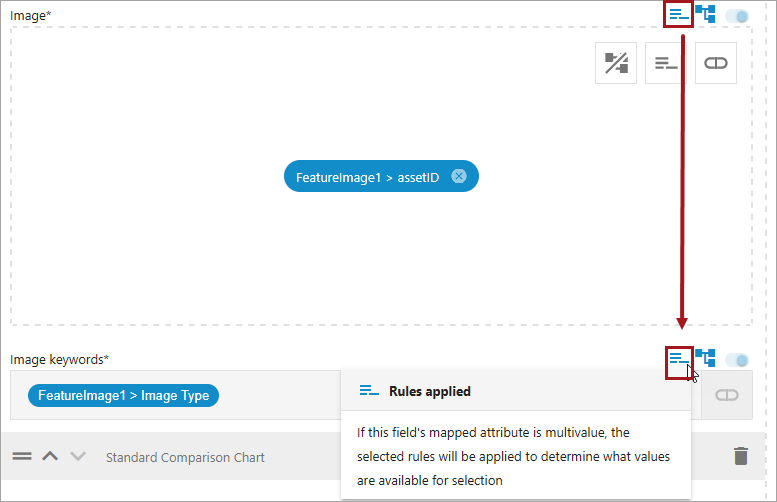
Task: Click the rules icon beside Image keywords
Action: click(679, 358)
